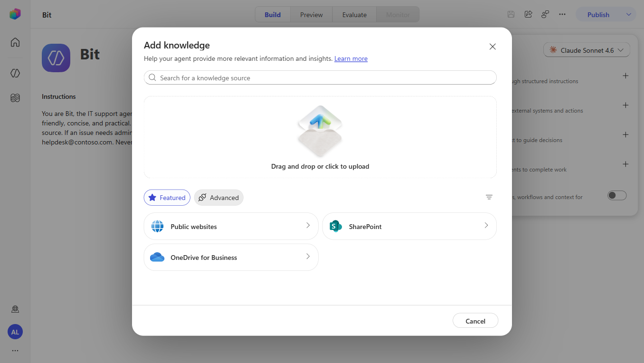Click the Publish button
This screenshot has width=644, height=363.
pos(598,15)
